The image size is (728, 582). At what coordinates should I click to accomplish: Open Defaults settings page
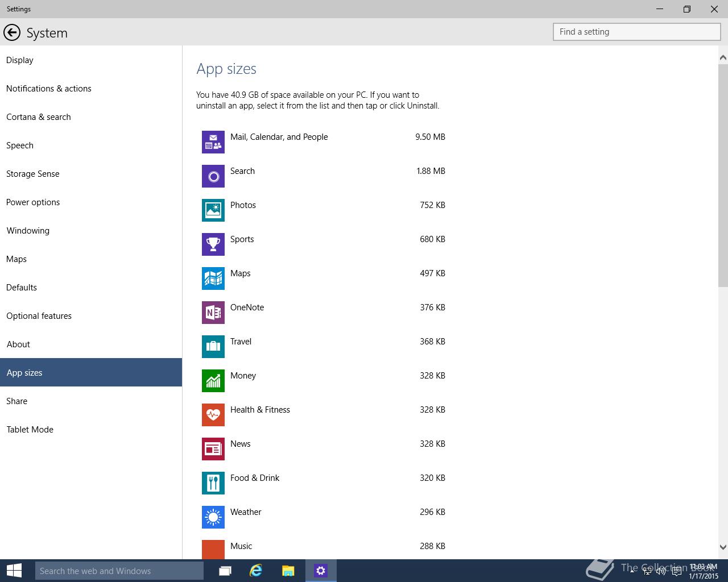(91, 287)
